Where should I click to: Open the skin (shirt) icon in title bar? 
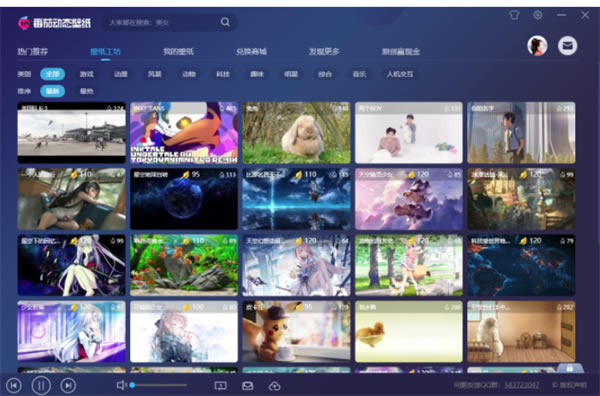point(514,15)
